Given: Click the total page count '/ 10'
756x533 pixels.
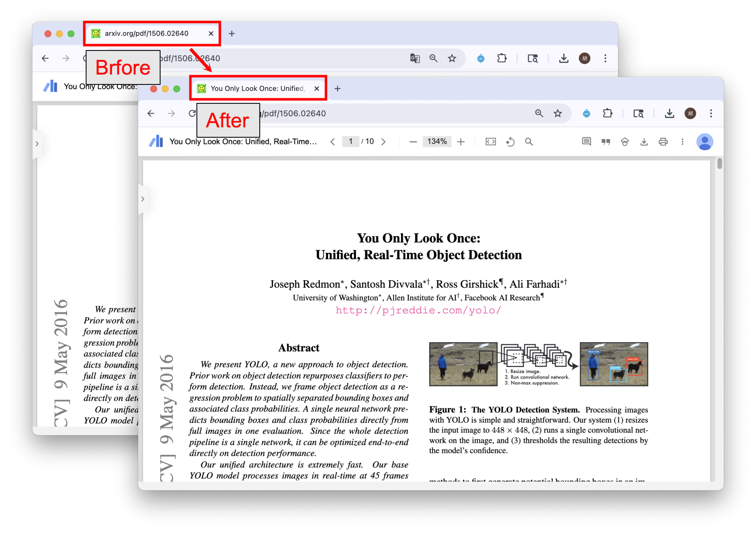Looking at the screenshot, I should click(x=368, y=142).
